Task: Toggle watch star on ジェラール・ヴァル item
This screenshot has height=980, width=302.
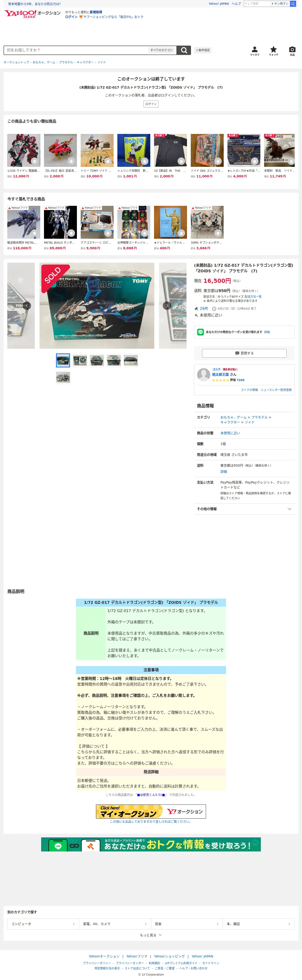Action: 181,233
